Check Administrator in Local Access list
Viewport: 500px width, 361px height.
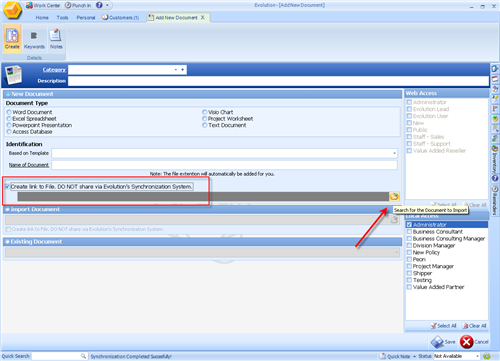(409, 225)
